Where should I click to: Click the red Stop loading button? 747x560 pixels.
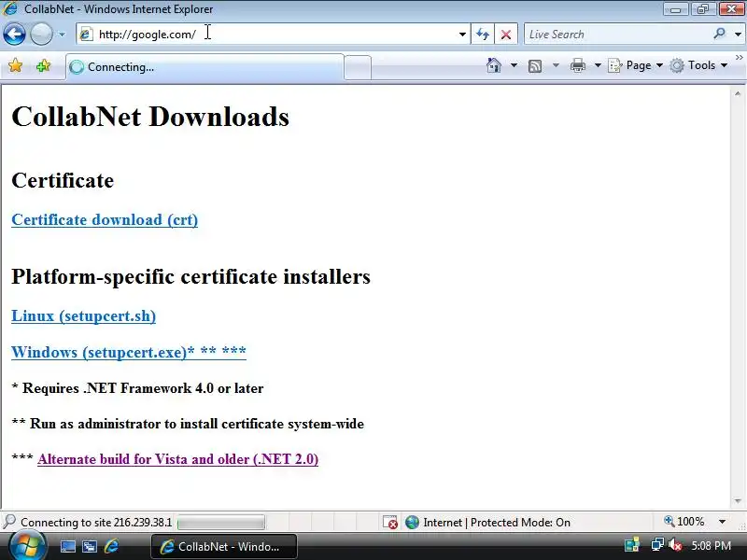tap(506, 35)
